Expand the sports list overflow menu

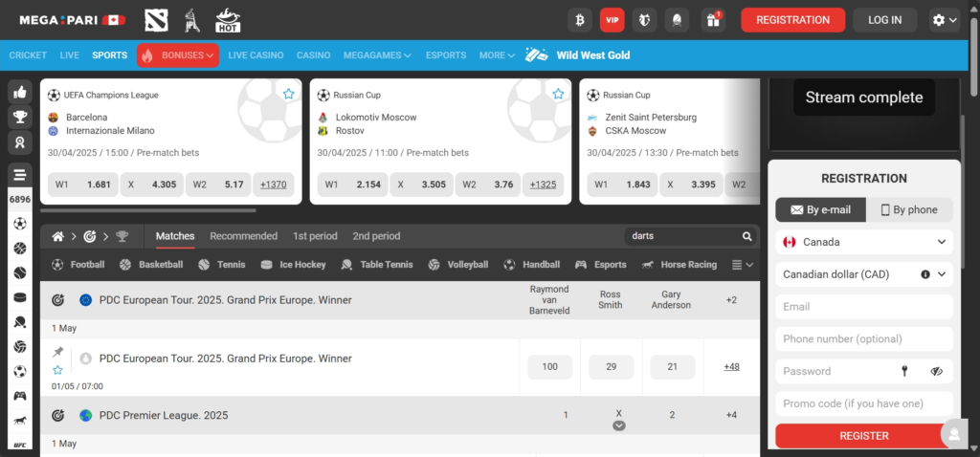743,265
